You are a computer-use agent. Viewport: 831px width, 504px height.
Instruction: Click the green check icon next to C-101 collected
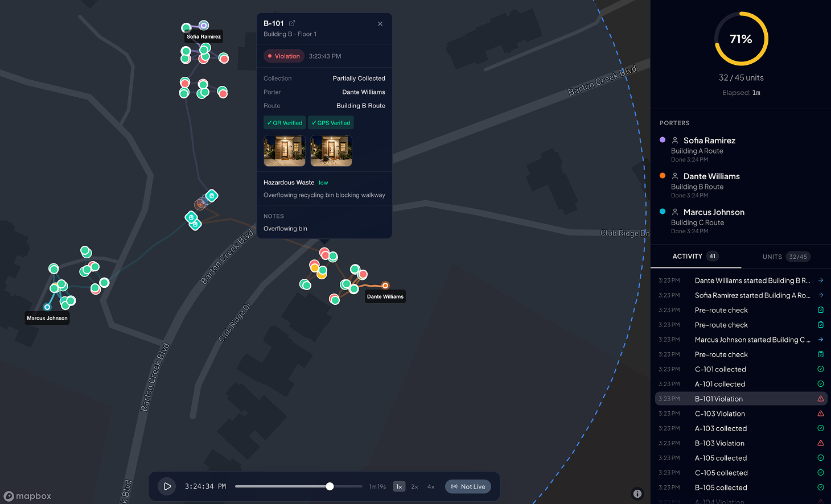pos(820,369)
